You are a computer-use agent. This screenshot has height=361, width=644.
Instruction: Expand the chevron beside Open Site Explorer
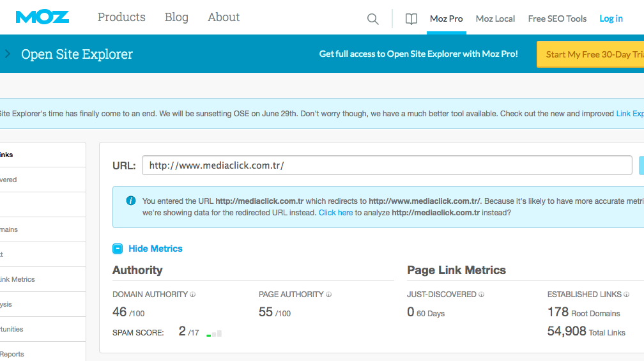pos(8,54)
